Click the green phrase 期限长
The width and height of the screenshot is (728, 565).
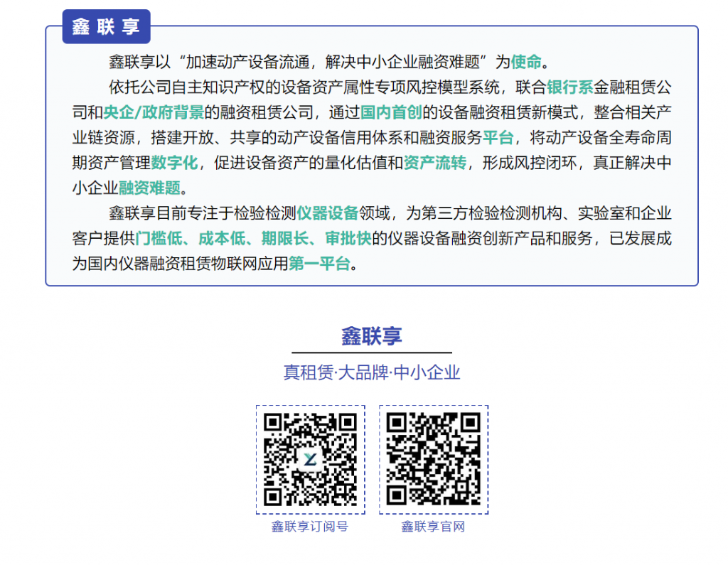pos(285,239)
